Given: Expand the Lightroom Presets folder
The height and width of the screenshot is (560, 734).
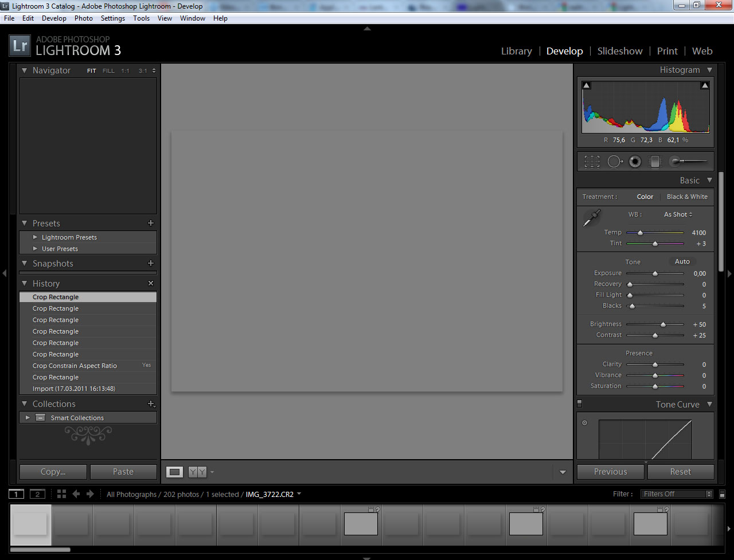Looking at the screenshot, I should click(x=36, y=237).
